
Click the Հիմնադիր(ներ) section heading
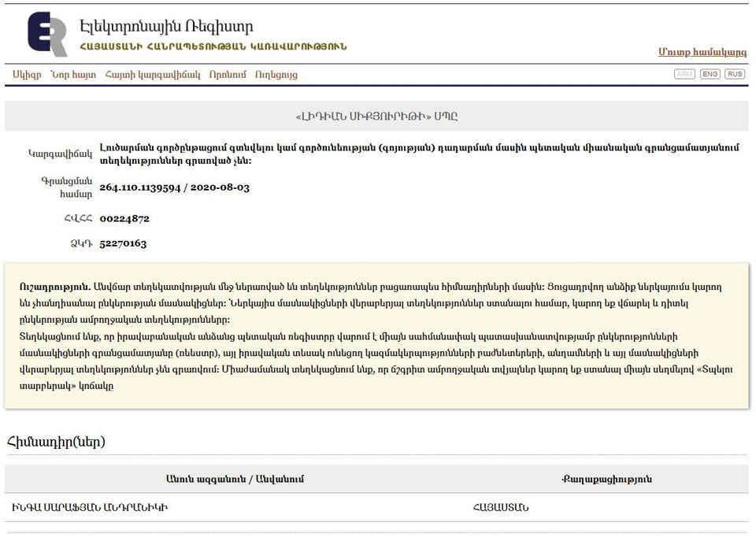56,442
